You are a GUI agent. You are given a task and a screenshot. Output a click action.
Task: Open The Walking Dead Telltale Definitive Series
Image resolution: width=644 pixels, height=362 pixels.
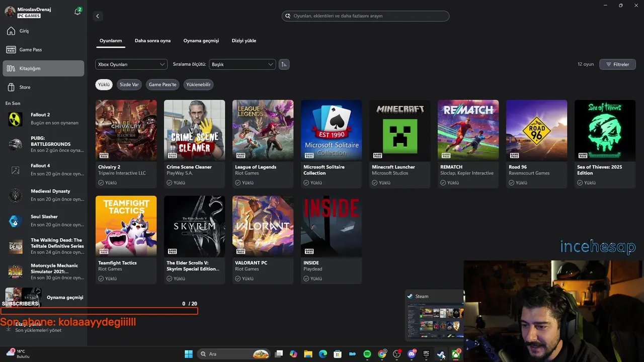click(43, 246)
